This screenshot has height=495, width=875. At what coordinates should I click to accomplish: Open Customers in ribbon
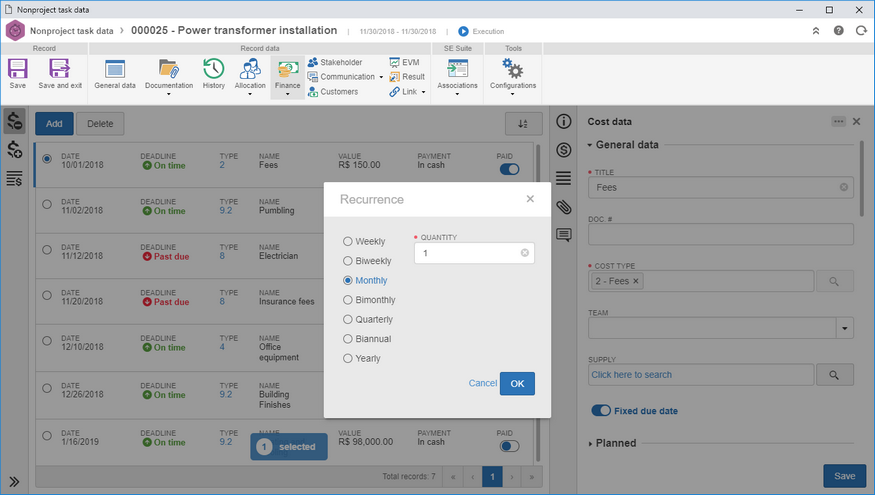pos(333,92)
